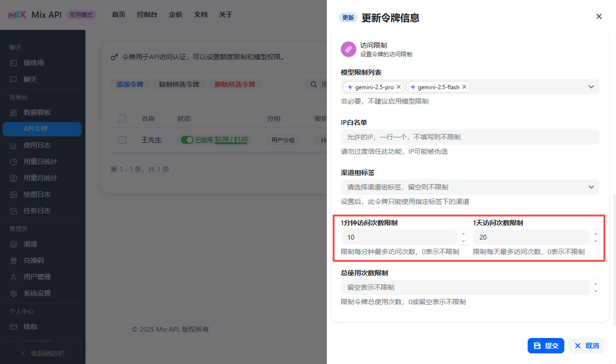Expand the 模型限制列表 dropdown

[591, 87]
